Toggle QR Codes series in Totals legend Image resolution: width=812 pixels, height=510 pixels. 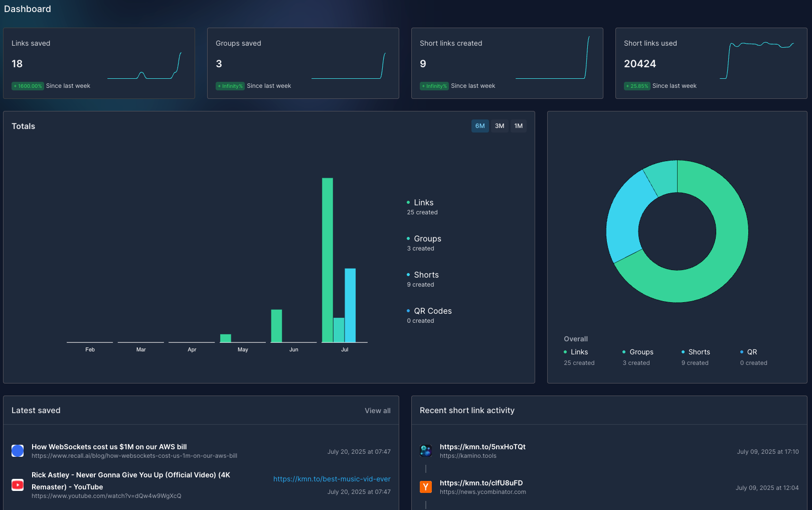click(x=432, y=311)
